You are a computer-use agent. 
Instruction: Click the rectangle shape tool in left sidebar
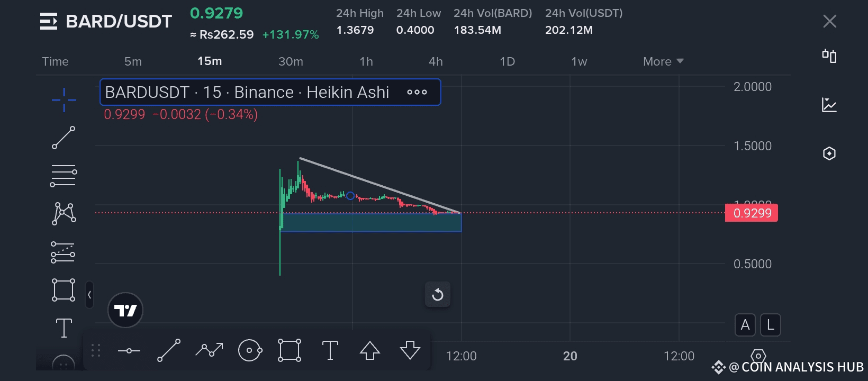pos(64,290)
